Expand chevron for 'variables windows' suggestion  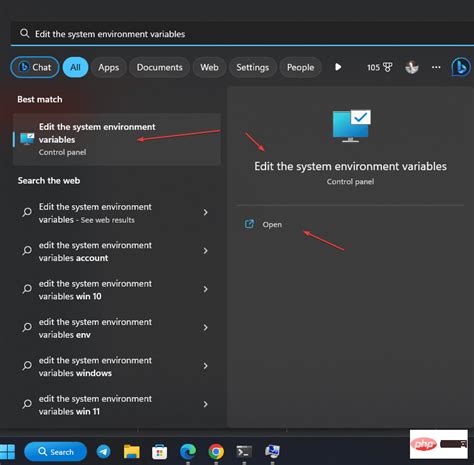pos(206,366)
